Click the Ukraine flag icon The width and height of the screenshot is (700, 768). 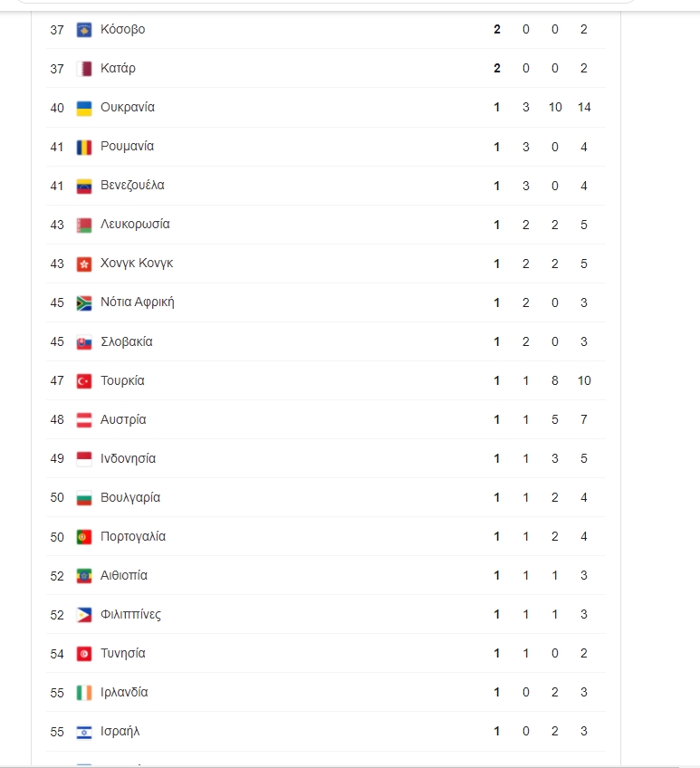pos(84,108)
